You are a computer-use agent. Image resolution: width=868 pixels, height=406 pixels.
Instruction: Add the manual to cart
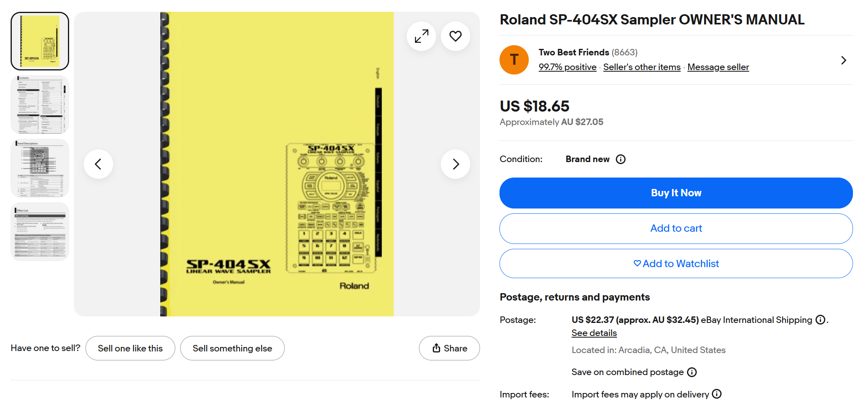[676, 228]
